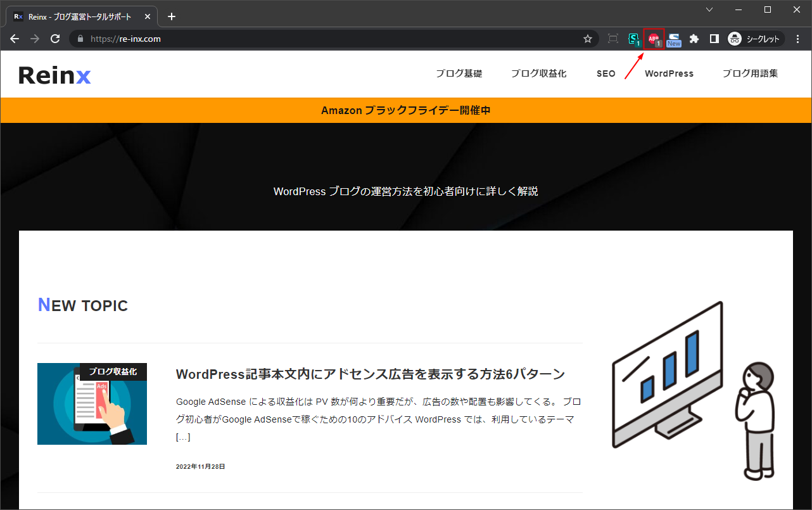Open the ブログ基礎 menu item
The height and width of the screenshot is (510, 812).
(459, 73)
